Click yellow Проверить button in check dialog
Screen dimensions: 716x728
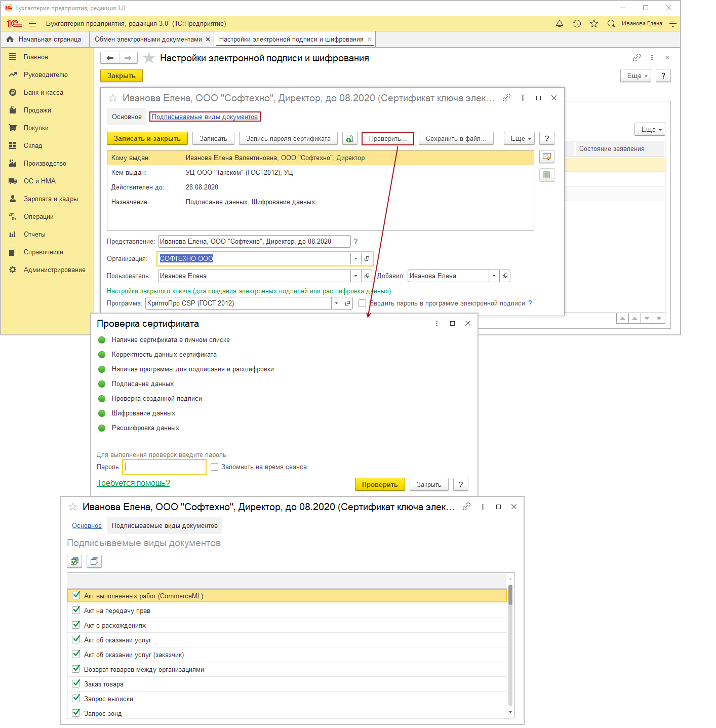pos(380,484)
